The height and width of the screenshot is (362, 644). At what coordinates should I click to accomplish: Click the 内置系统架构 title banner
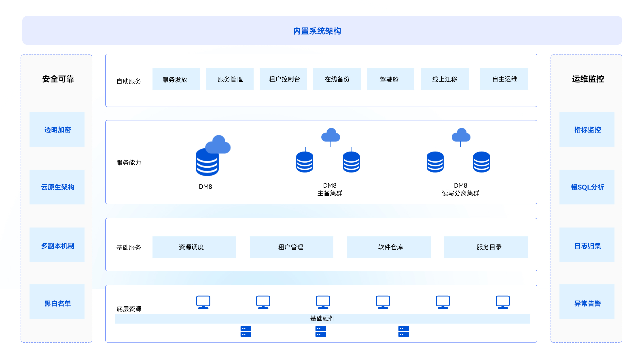click(322, 30)
